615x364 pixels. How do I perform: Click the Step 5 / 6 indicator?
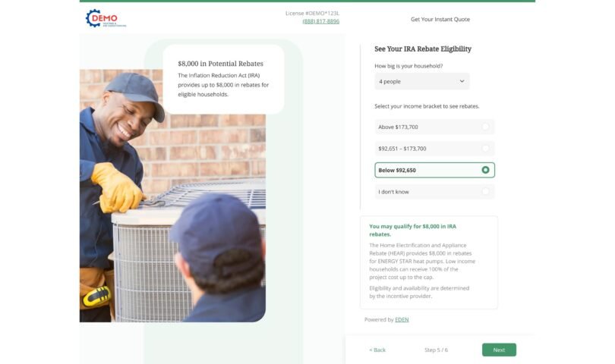tap(436, 350)
